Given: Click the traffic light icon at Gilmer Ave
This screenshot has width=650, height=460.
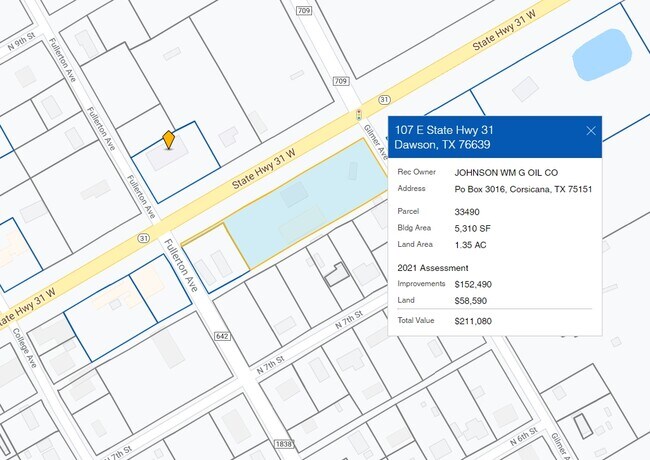Looking at the screenshot, I should tap(359, 115).
